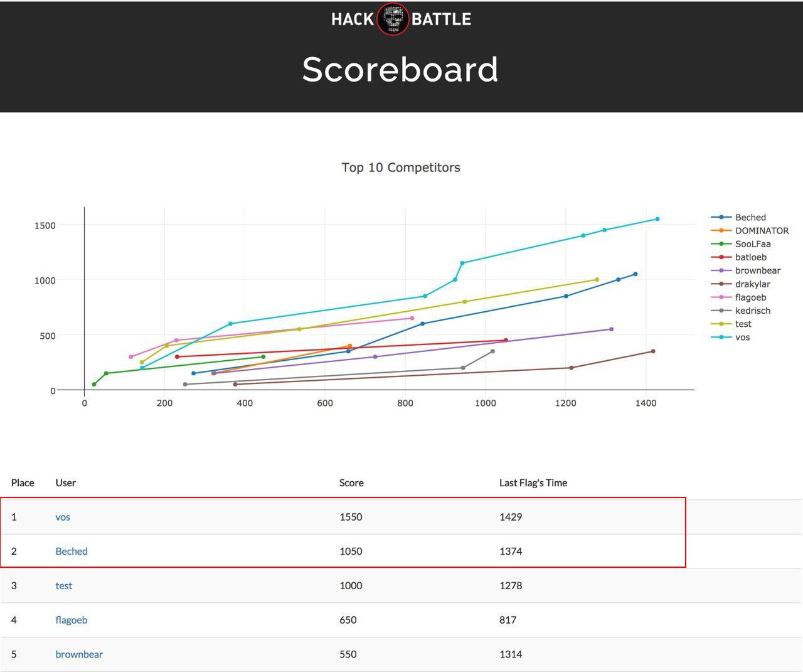This screenshot has width=803, height=672.
Task: Click the brownbear score value 550
Action: (348, 654)
